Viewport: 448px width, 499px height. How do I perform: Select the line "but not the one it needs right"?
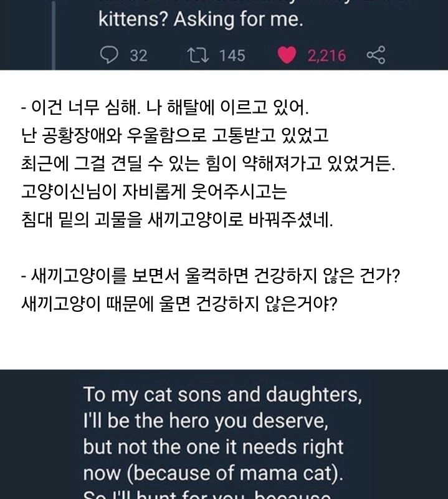(x=213, y=448)
